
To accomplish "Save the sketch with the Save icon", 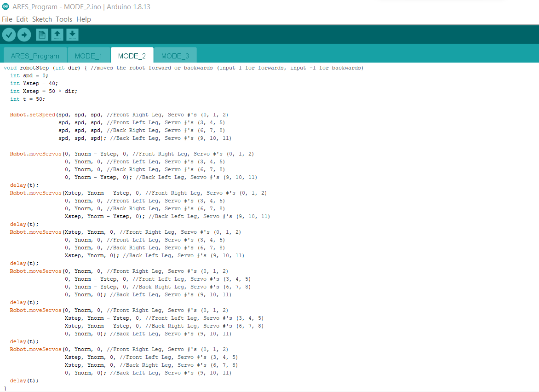I will coord(72,35).
